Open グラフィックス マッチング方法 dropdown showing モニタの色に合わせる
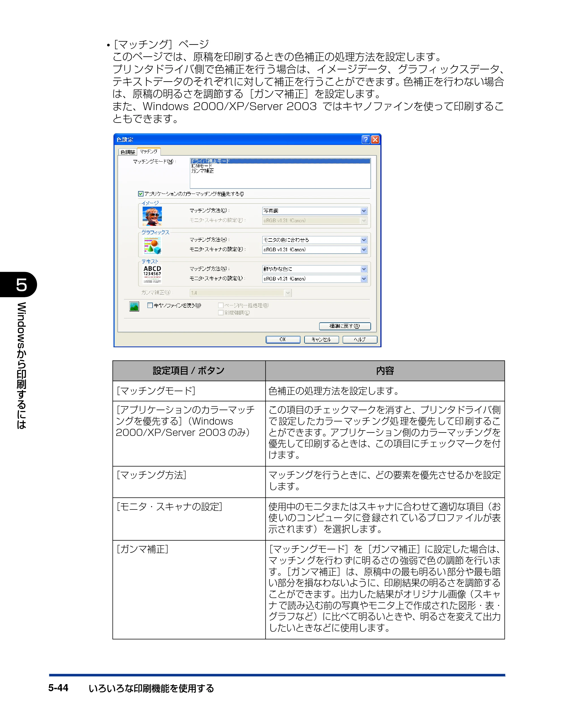 point(315,240)
